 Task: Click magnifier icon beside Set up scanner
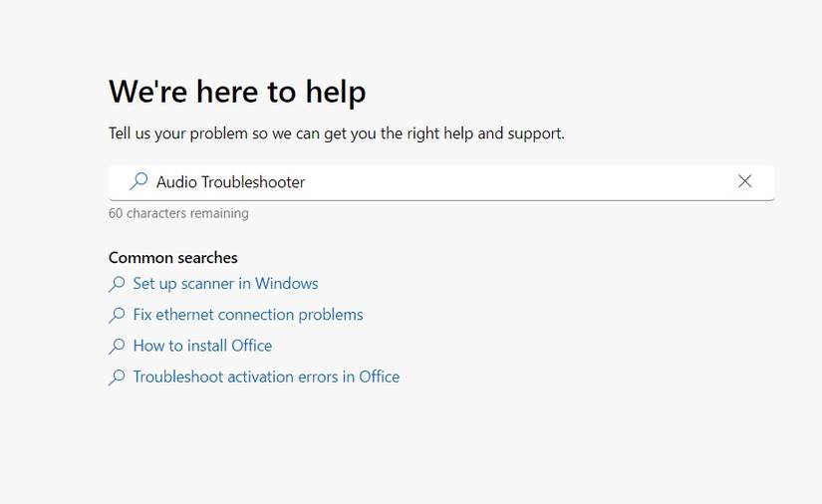(117, 284)
